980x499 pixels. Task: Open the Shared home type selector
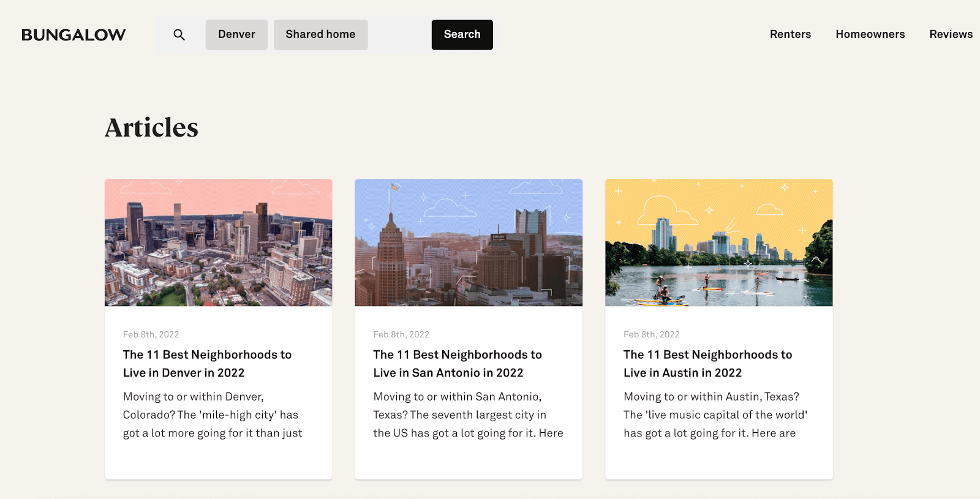coord(320,35)
